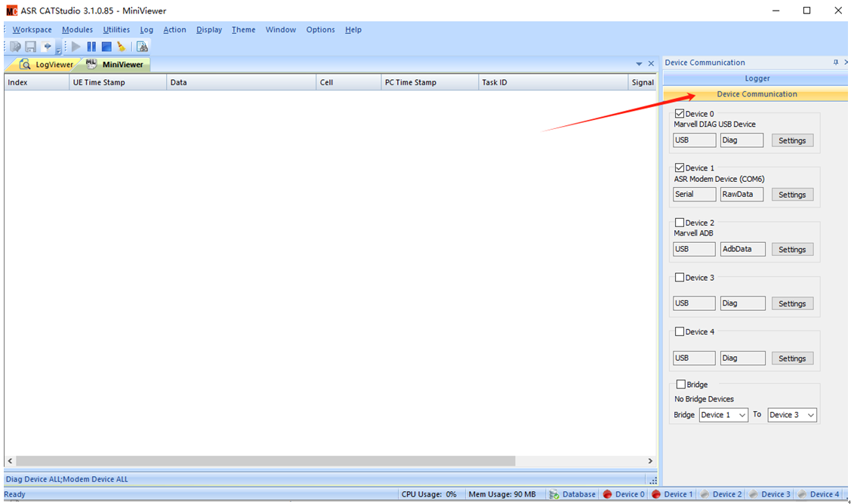Click the Play start logging icon
This screenshot has height=504, width=851.
[76, 47]
